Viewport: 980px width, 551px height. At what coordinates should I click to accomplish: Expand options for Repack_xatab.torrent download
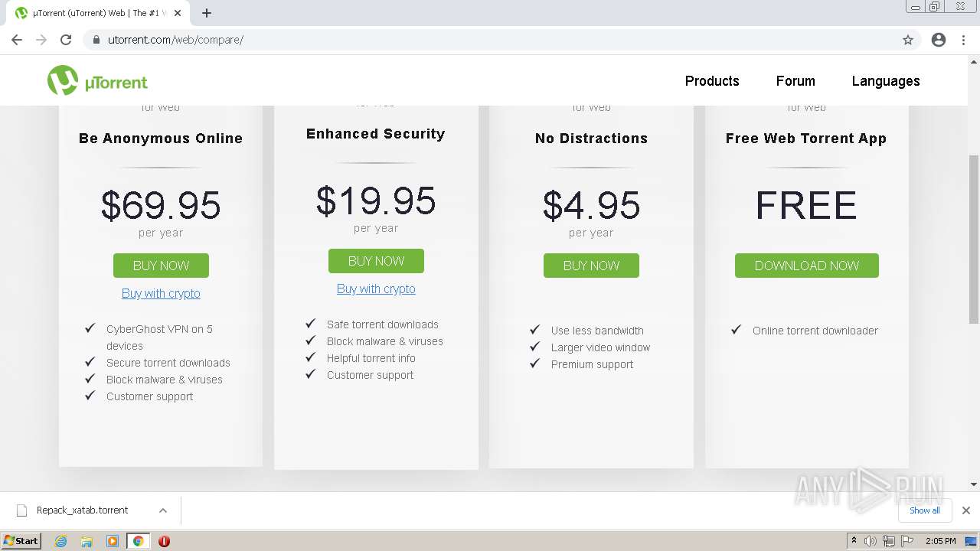coord(163,510)
